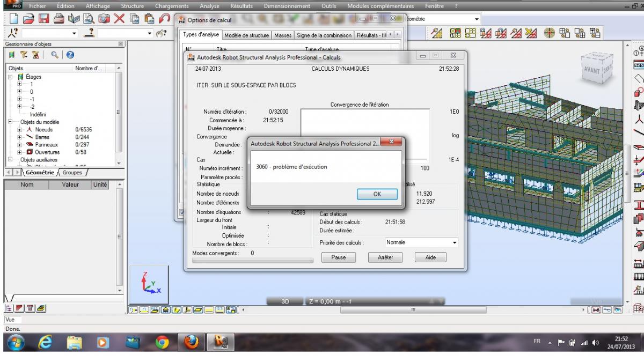Image resolution: width=644 pixels, height=362 pixels.
Task: Open the Résultats menu
Action: coord(241,6)
